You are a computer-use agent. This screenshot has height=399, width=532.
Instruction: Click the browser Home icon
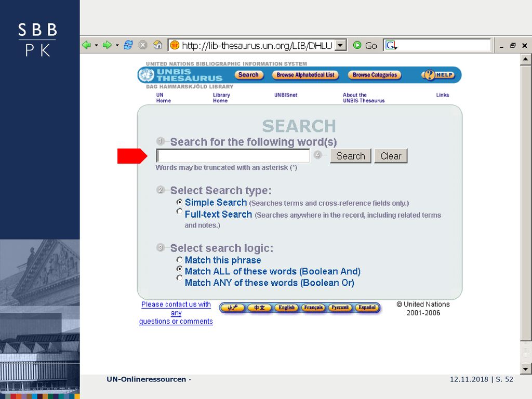(x=158, y=45)
